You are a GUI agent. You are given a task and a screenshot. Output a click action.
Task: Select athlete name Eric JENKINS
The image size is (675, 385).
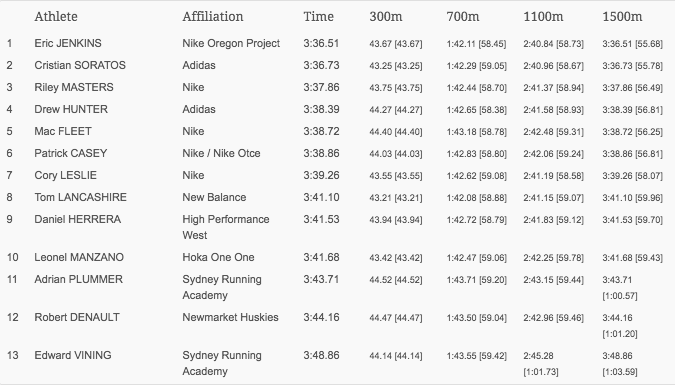68,43
